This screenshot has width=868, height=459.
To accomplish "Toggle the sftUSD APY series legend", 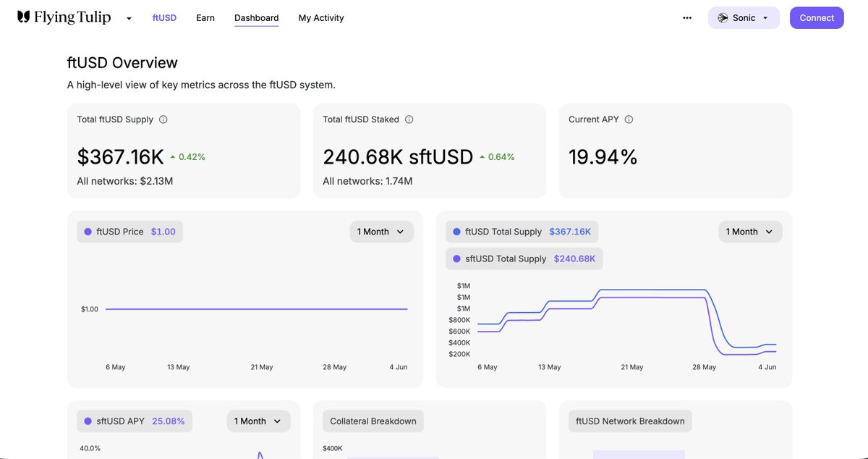I will tap(135, 421).
